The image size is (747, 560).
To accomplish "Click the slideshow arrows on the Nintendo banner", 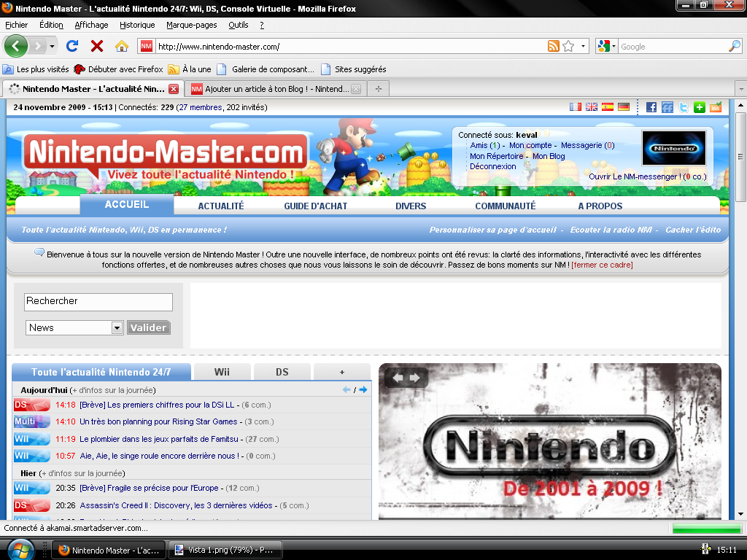I will click(x=406, y=378).
